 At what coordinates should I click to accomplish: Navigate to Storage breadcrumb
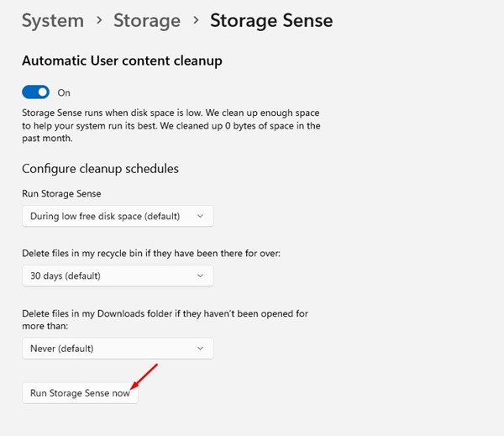[147, 20]
